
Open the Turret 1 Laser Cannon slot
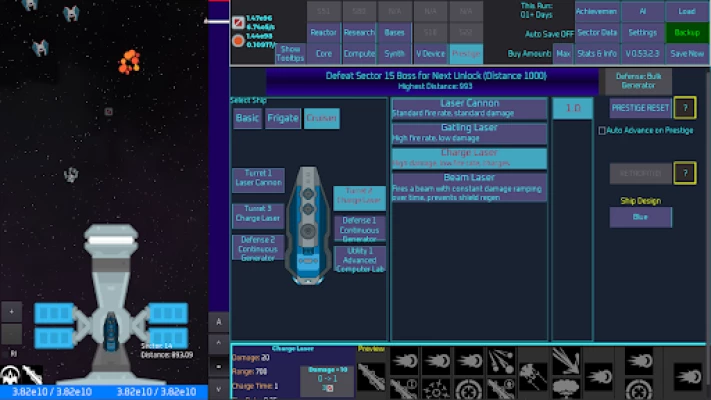click(259, 180)
